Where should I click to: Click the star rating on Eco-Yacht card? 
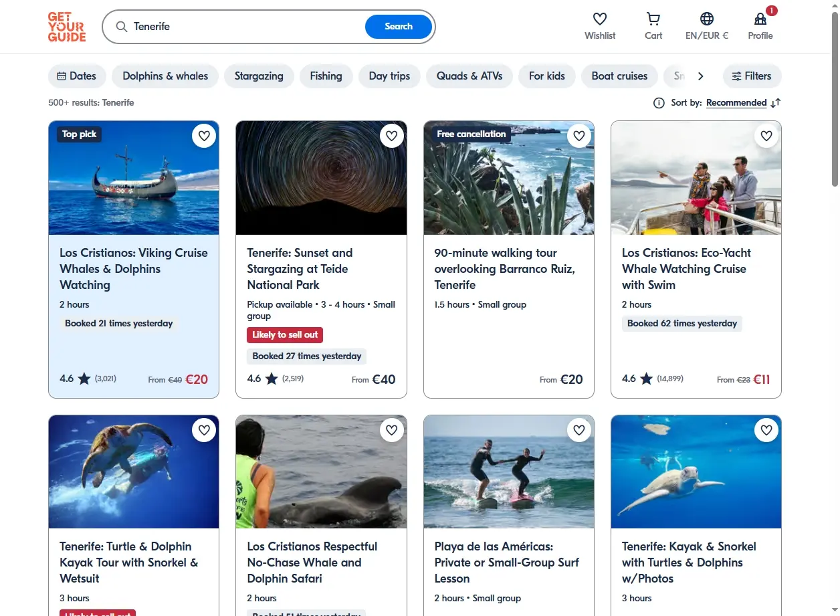pos(646,379)
